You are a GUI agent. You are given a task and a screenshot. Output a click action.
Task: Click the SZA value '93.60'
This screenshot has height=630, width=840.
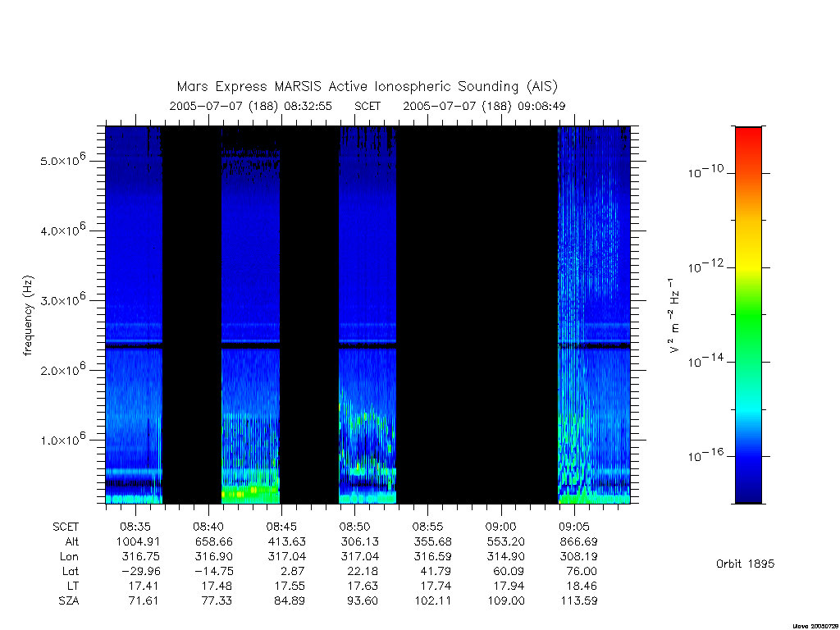click(x=363, y=601)
